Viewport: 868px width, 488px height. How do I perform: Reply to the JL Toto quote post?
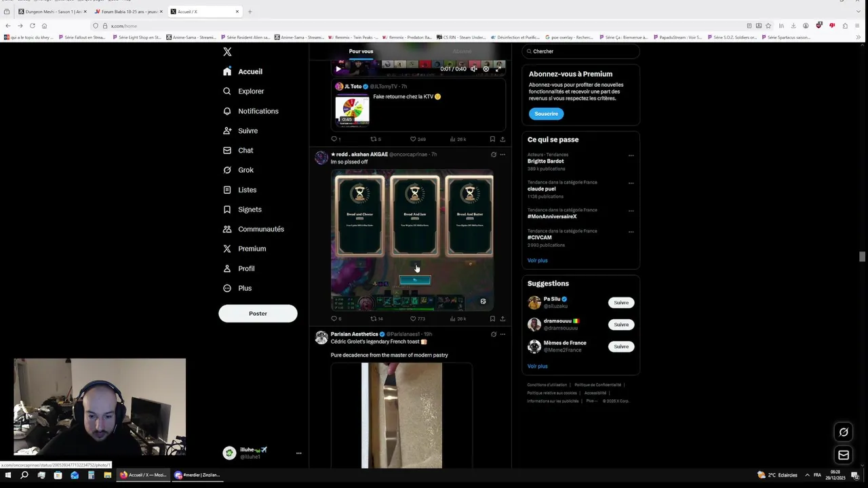coord(334,139)
